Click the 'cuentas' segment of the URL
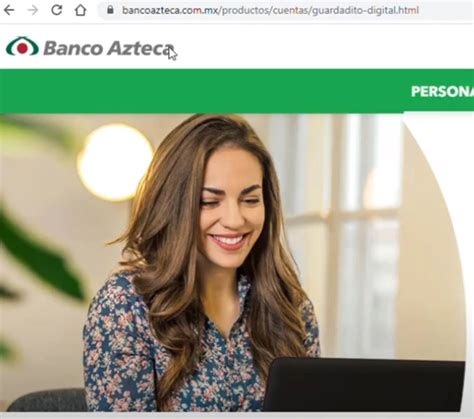Image resolution: width=474 pixels, height=419 pixels. (291, 10)
